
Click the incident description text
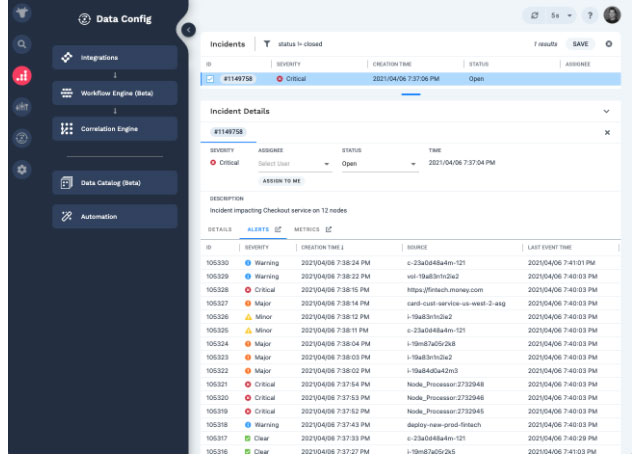coord(278,210)
